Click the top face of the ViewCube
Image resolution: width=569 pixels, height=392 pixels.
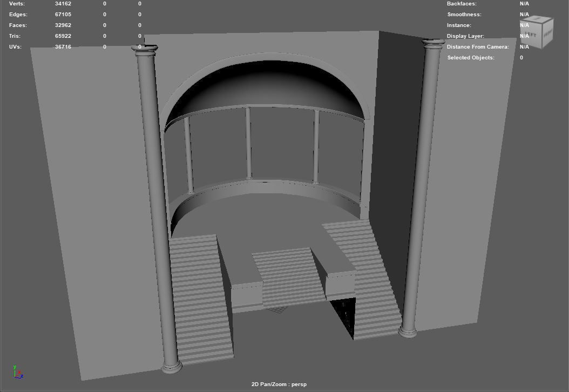(x=537, y=19)
